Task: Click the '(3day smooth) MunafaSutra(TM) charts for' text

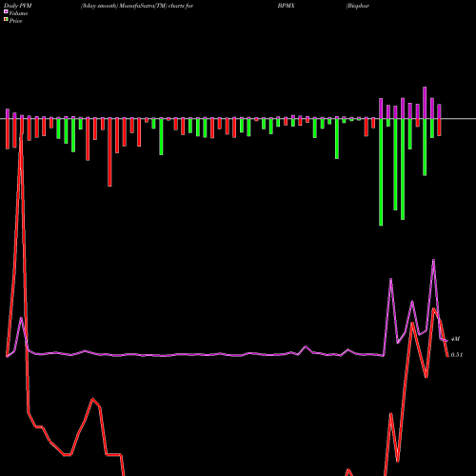Action: (x=137, y=6)
